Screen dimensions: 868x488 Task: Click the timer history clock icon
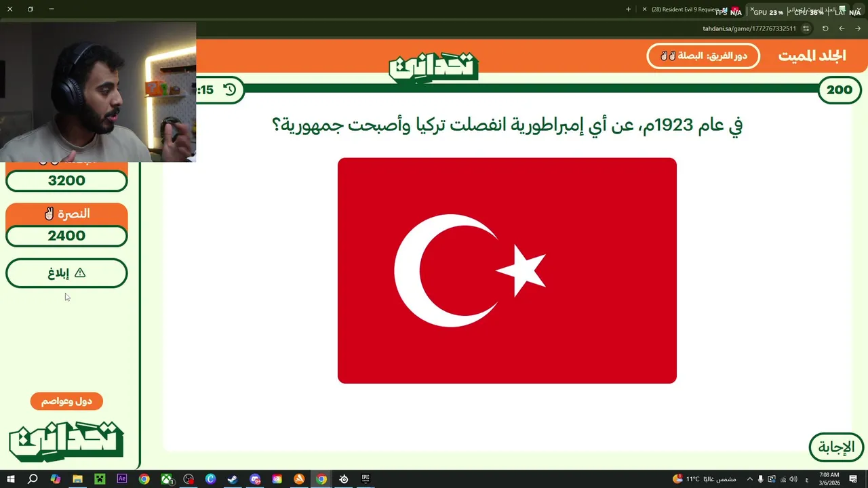click(x=230, y=89)
